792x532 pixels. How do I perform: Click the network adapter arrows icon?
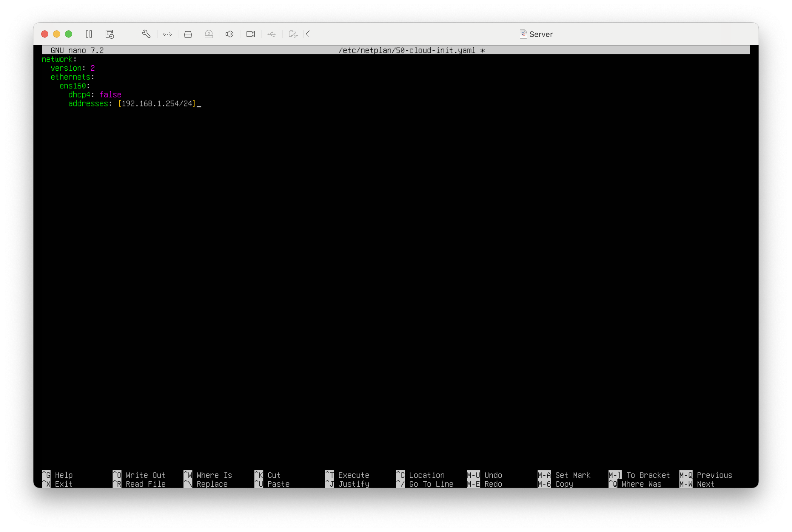167,34
